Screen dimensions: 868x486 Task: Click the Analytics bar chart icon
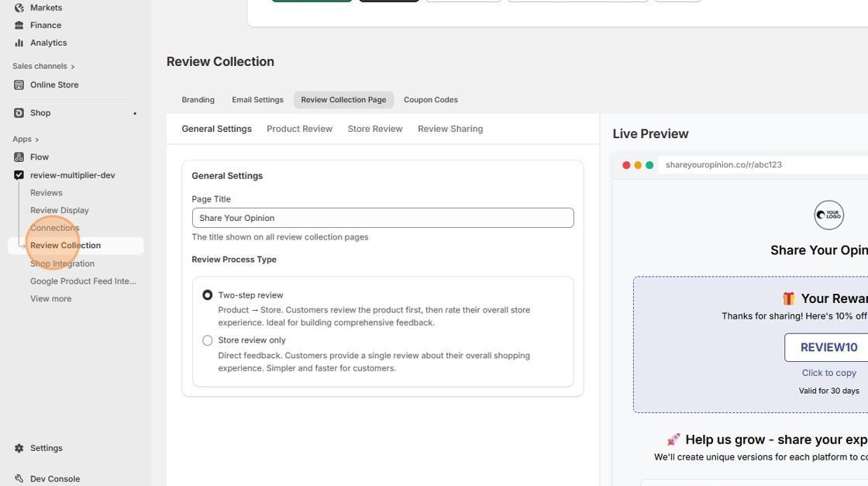[19, 43]
